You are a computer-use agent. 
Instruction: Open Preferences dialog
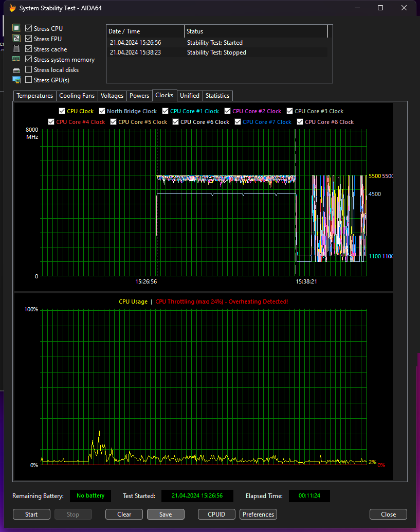pyautogui.click(x=258, y=515)
